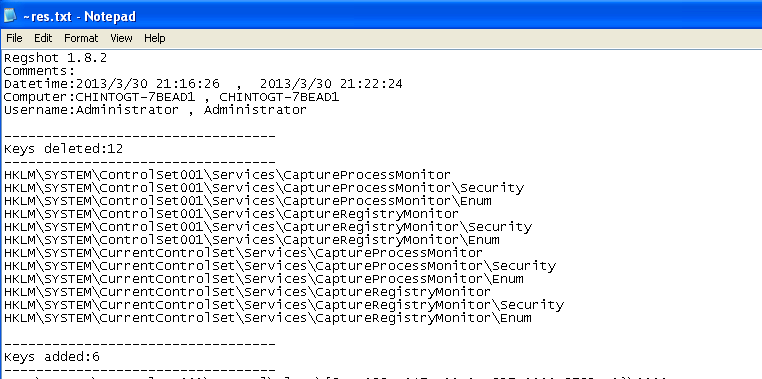Click CurrentControlSet CaptureProcessMonitor\Security line
This screenshot has height=379, width=762.
(280, 266)
